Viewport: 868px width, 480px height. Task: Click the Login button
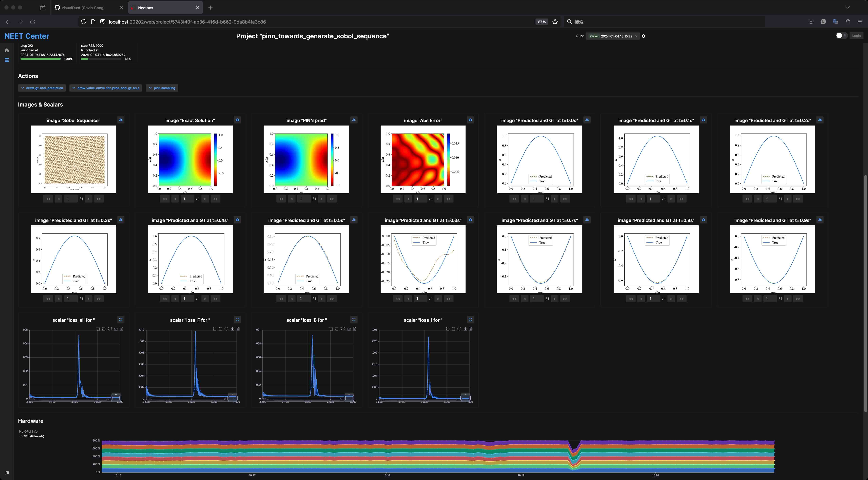click(x=856, y=35)
